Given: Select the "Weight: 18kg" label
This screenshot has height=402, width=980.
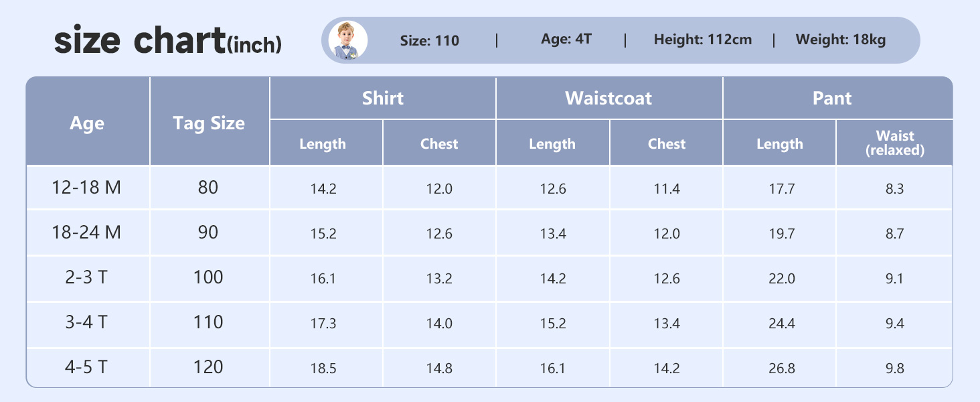Looking at the screenshot, I should (841, 40).
